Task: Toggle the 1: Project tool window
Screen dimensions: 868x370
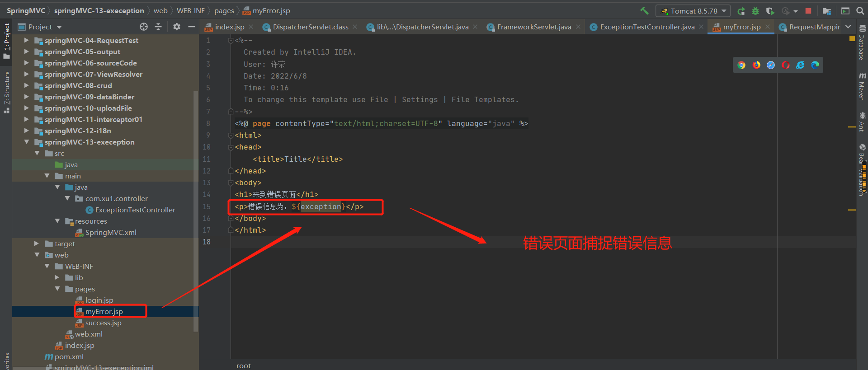Action: 6,41
